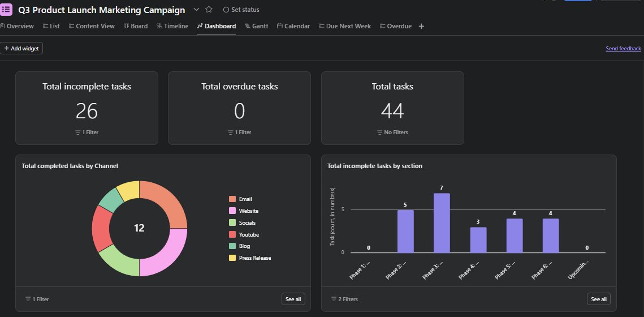The width and height of the screenshot is (644, 317).
Task: Open the Timeline tab
Action: (172, 26)
